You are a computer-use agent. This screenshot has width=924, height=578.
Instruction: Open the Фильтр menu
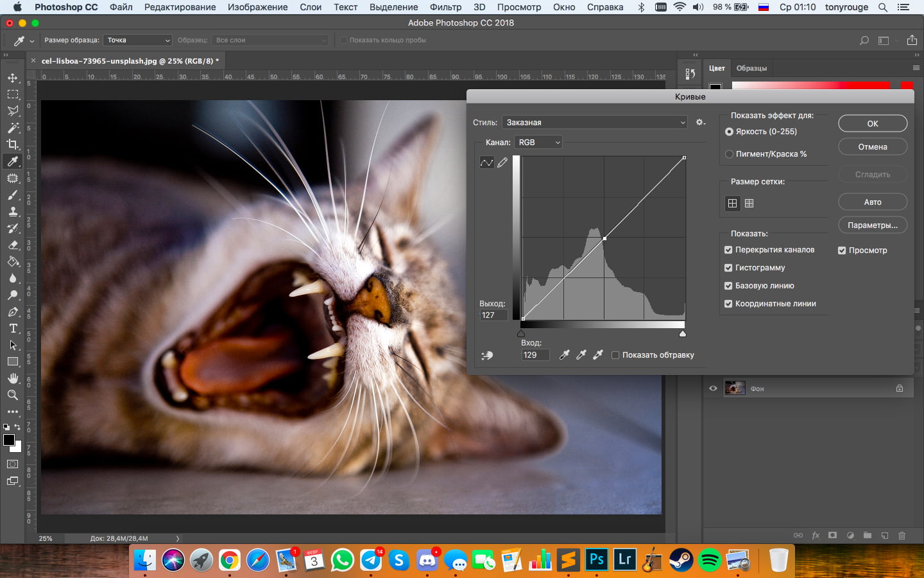click(445, 7)
